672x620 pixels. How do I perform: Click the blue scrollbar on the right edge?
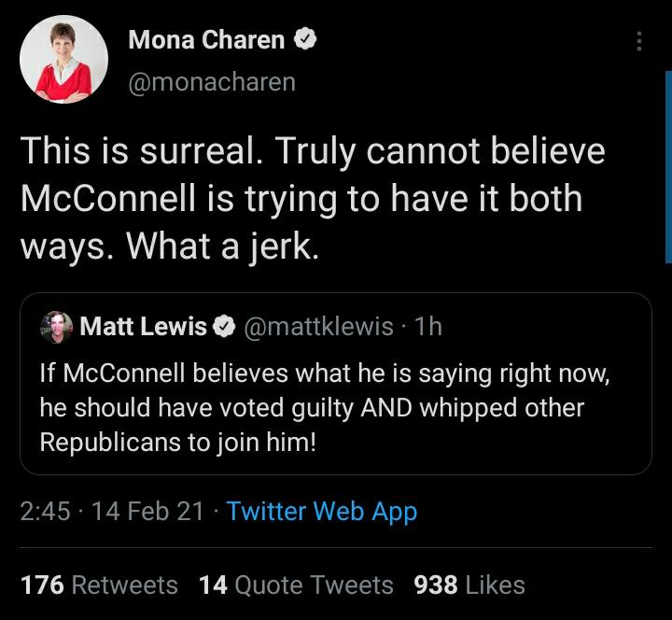coord(667,168)
